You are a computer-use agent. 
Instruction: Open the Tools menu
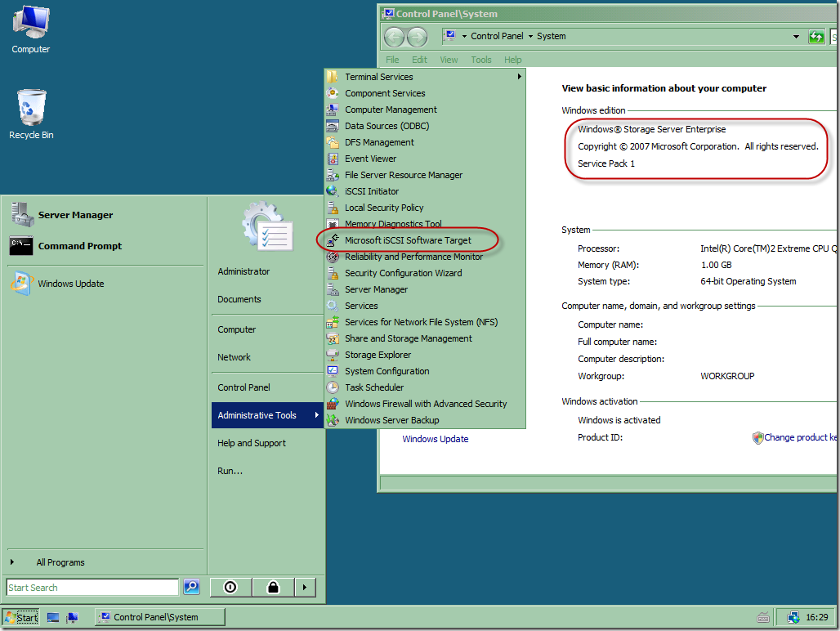pyautogui.click(x=481, y=60)
